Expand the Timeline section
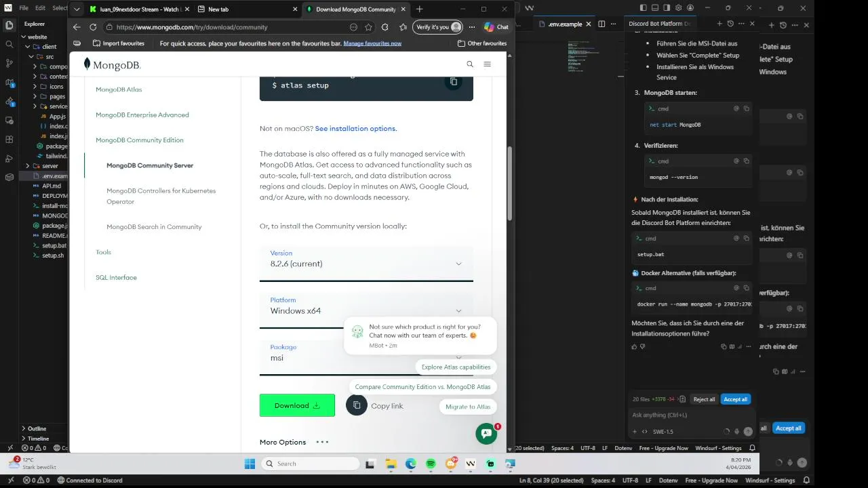Screen dimensions: 868x488 pos(38,439)
